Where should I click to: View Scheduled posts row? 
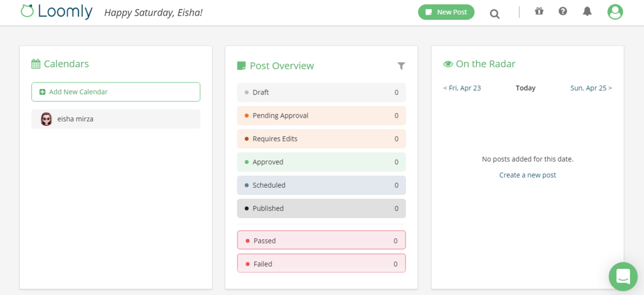[x=321, y=185]
